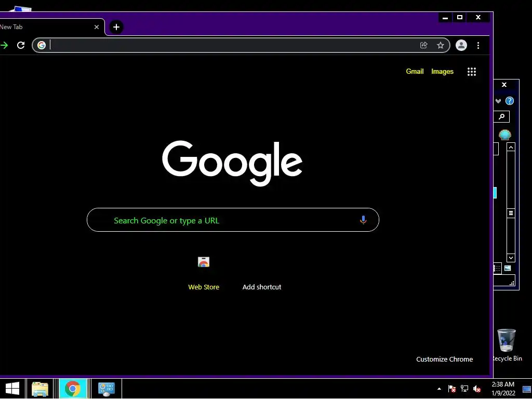The image size is (532, 399).
Task: Open File Explorer from the taskbar
Action: point(39,389)
